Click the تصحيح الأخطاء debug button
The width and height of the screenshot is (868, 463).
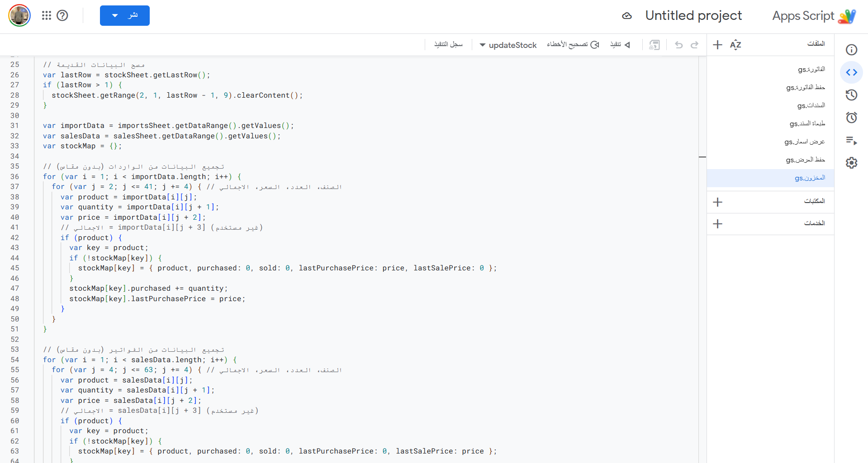[x=573, y=45]
